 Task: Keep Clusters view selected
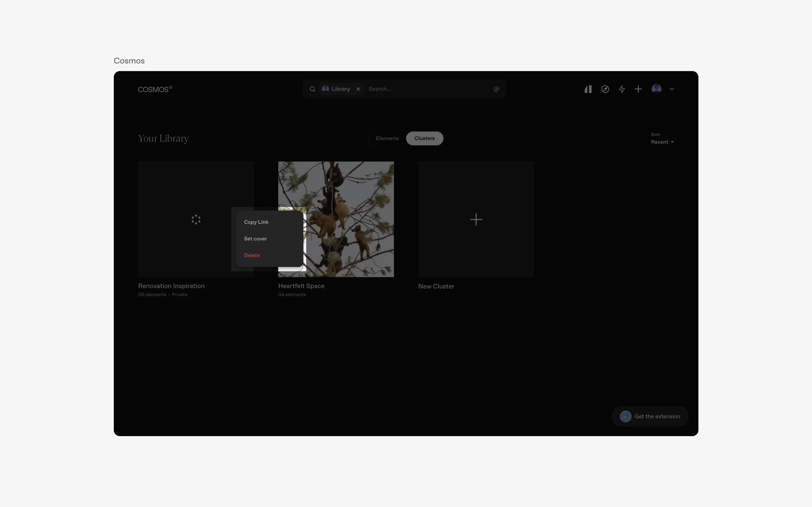pos(424,138)
